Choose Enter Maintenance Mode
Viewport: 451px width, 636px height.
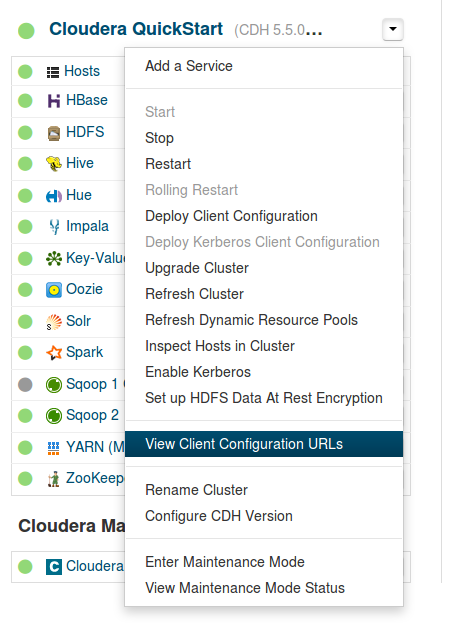pyautogui.click(x=225, y=562)
